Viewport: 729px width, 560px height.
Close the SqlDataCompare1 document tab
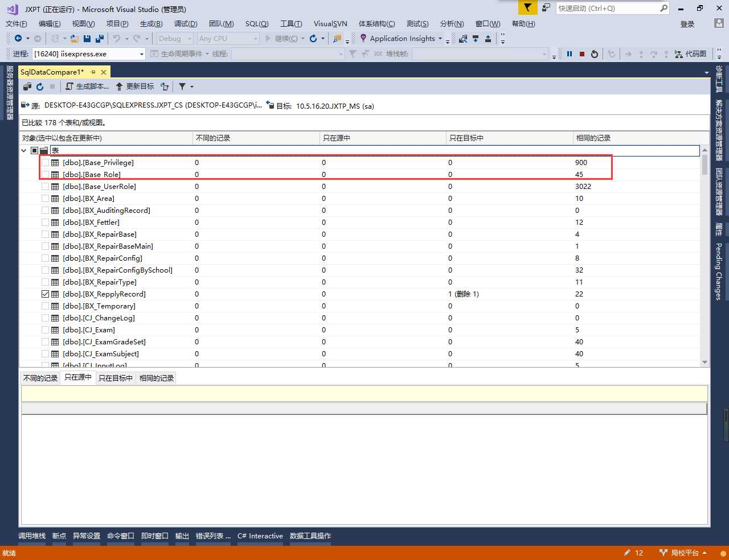coord(104,72)
